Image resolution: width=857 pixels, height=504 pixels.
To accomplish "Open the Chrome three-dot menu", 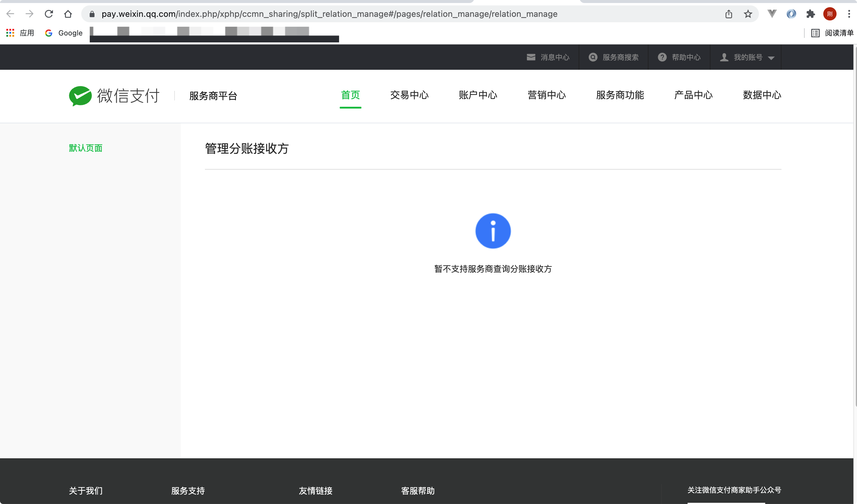I will (x=849, y=14).
